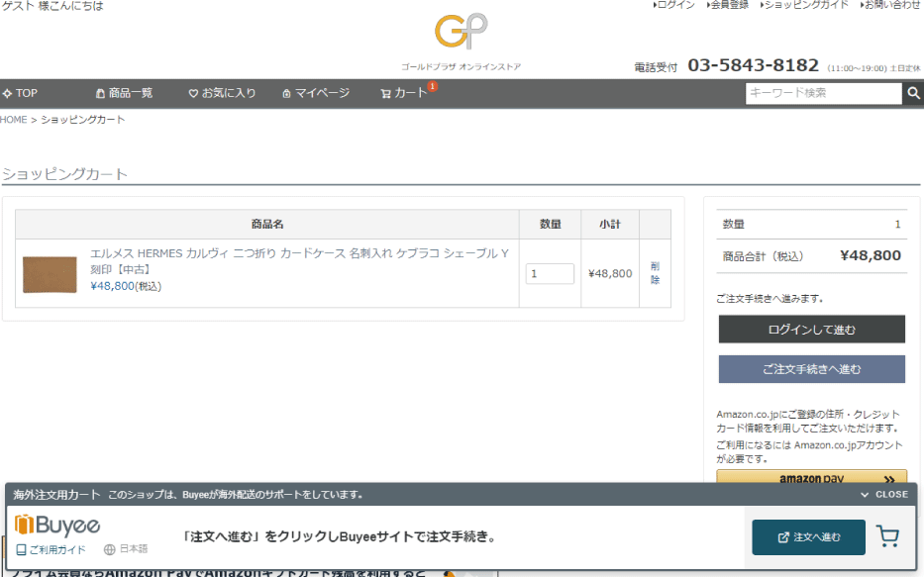Open the Buyee shopping cart icon
Screen dimensions: 924x577
[x=887, y=537]
